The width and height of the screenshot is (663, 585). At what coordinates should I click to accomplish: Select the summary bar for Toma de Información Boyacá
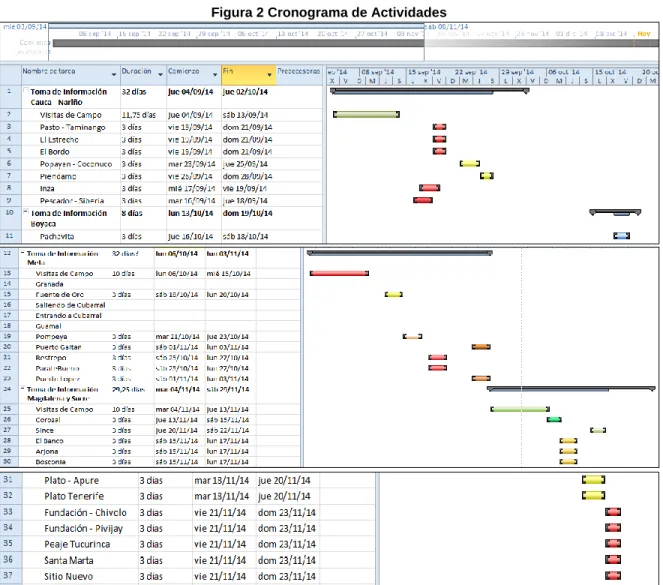point(615,212)
